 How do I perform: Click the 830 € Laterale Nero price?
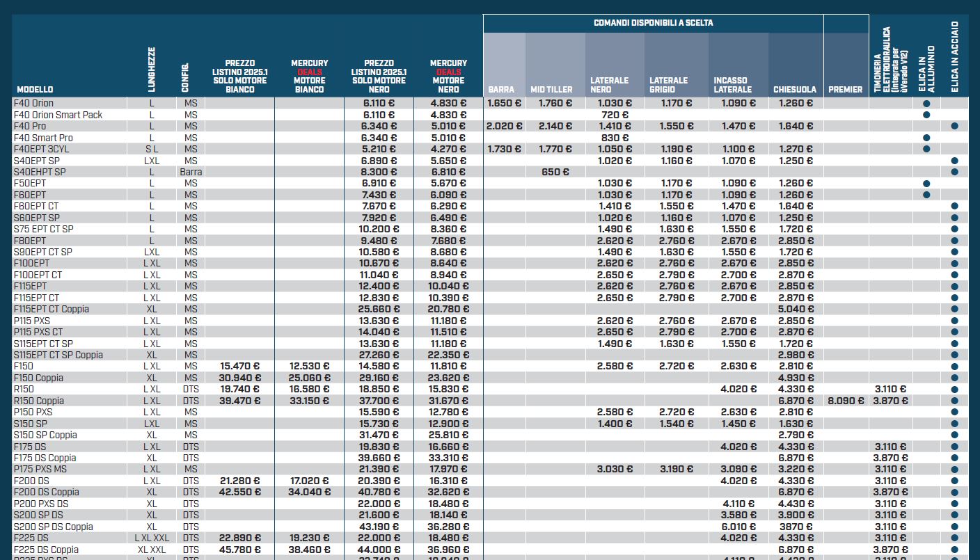615,138
